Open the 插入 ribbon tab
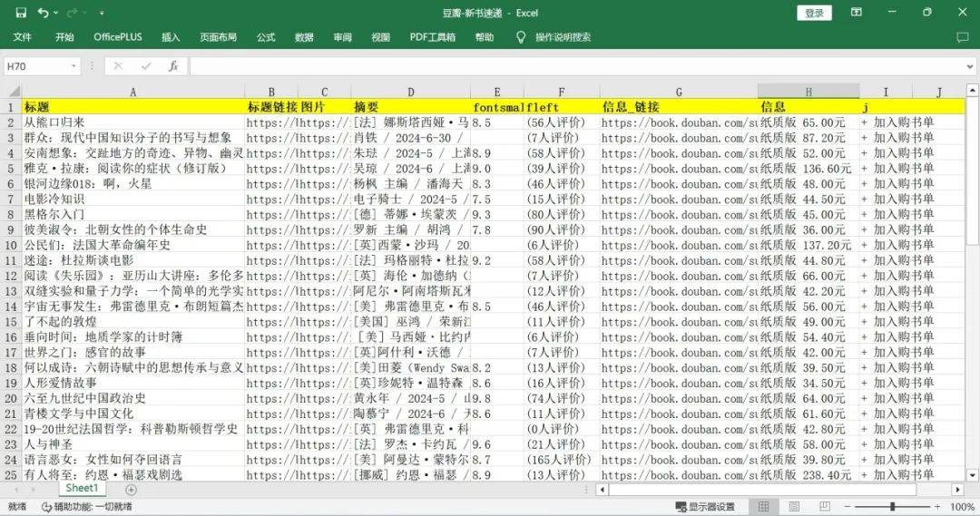The width and height of the screenshot is (980, 516). [171, 37]
